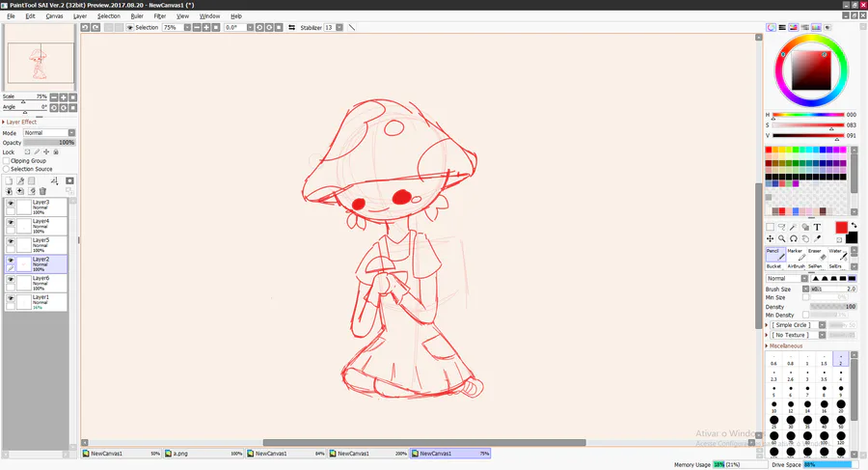868x470 pixels.
Task: Select the Pencil brush tool
Action: [775, 255]
